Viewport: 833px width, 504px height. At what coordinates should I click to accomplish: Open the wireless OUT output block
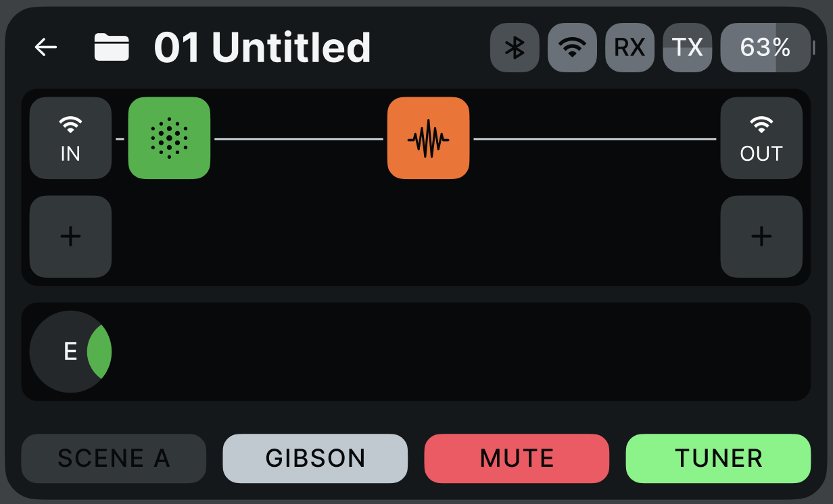(761, 138)
